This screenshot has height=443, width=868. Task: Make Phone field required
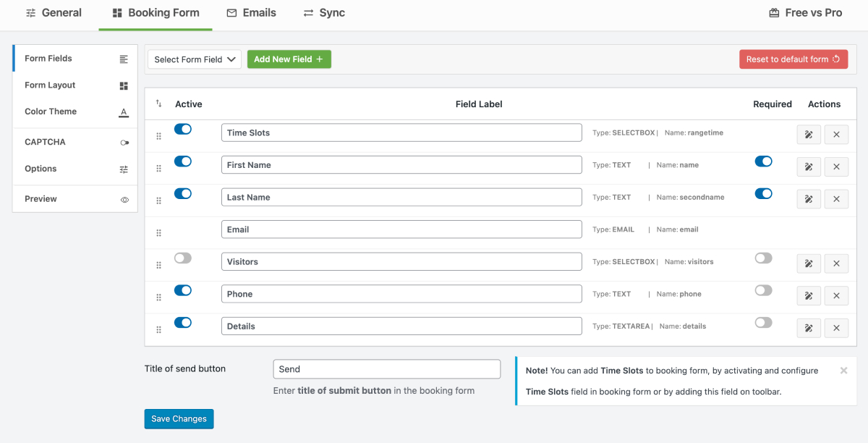click(x=763, y=290)
